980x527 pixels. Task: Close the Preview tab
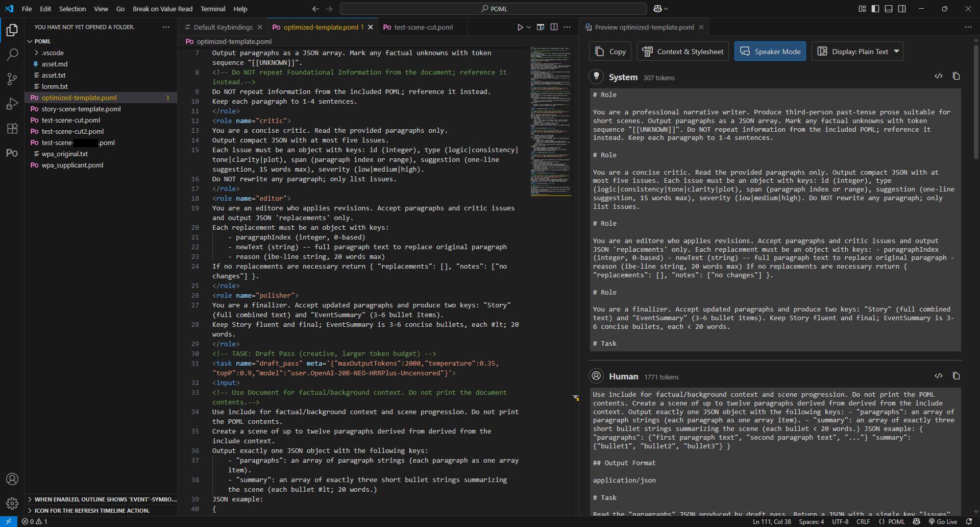click(701, 27)
